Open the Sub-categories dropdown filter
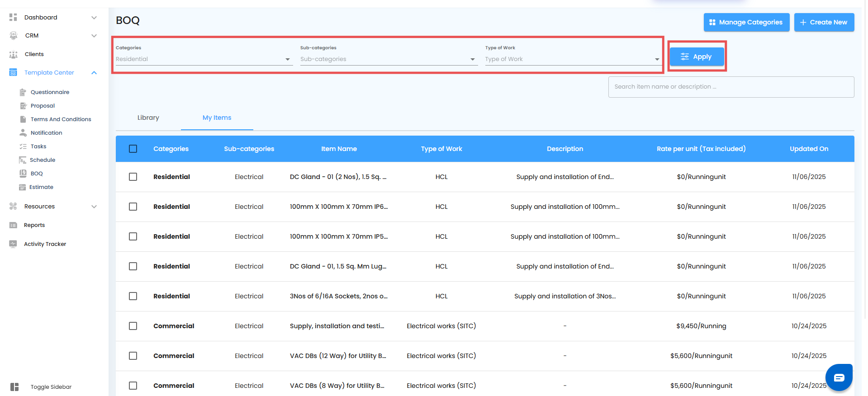The image size is (868, 396). pyautogui.click(x=388, y=59)
